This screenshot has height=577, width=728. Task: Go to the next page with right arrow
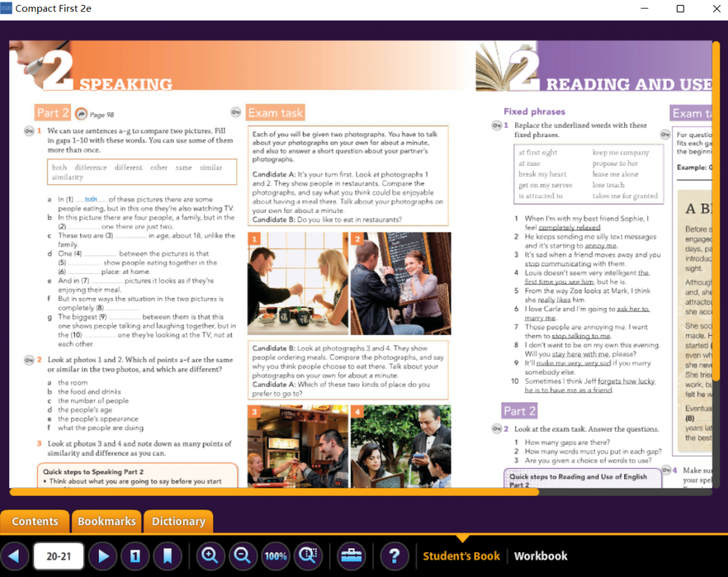click(104, 556)
